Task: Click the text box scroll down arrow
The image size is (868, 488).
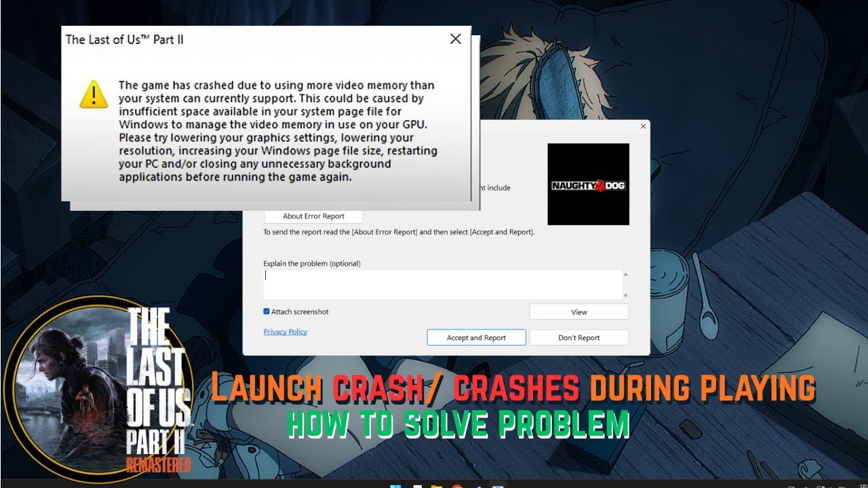Action: (625, 296)
